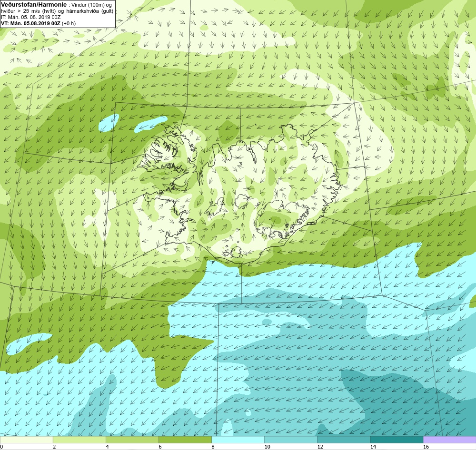The image size is (476, 450).
Task: Click the 0–2 m/s pale yellow legend swatch
Action: (x=26, y=440)
